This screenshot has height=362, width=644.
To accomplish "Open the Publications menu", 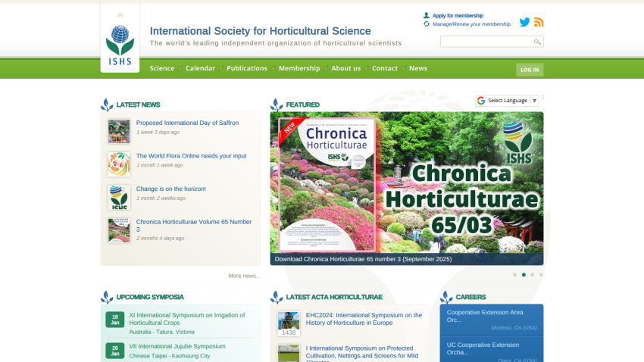I will pyautogui.click(x=247, y=69).
